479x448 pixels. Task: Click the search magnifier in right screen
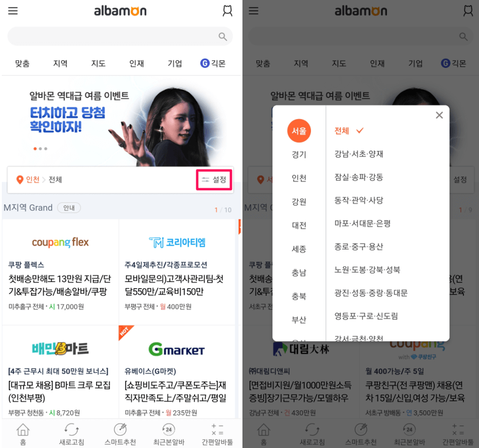point(464,37)
